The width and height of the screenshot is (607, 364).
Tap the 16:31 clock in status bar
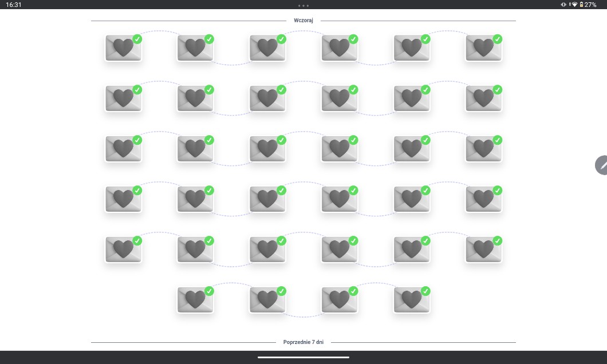point(14,5)
